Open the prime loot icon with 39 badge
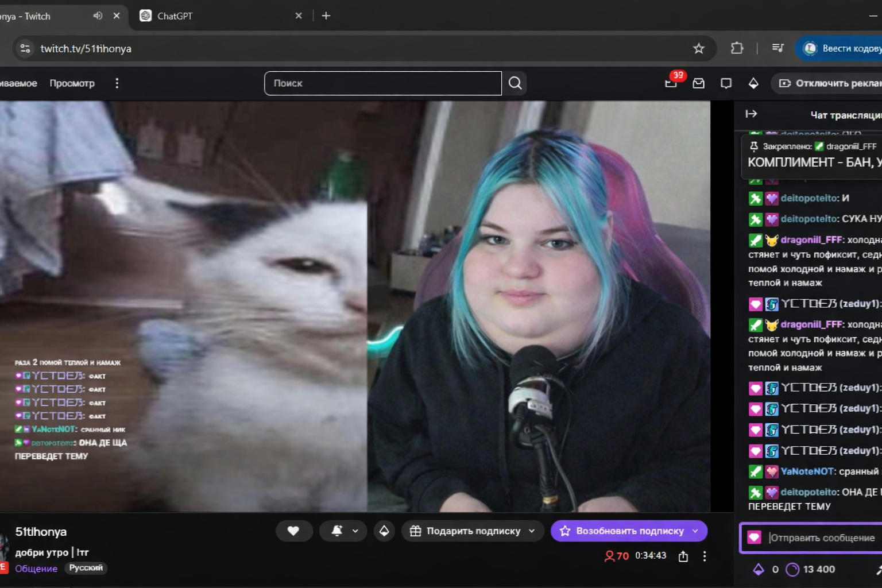This screenshot has width=882, height=588. click(671, 83)
